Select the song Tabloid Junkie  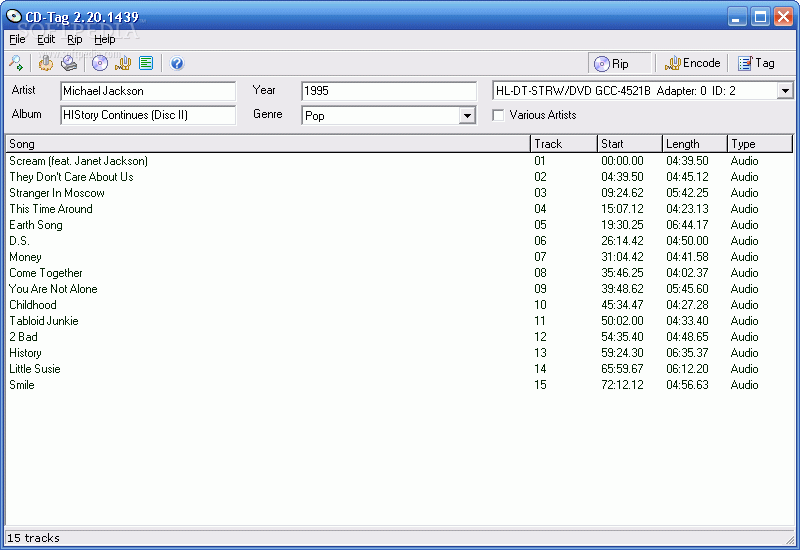click(44, 321)
